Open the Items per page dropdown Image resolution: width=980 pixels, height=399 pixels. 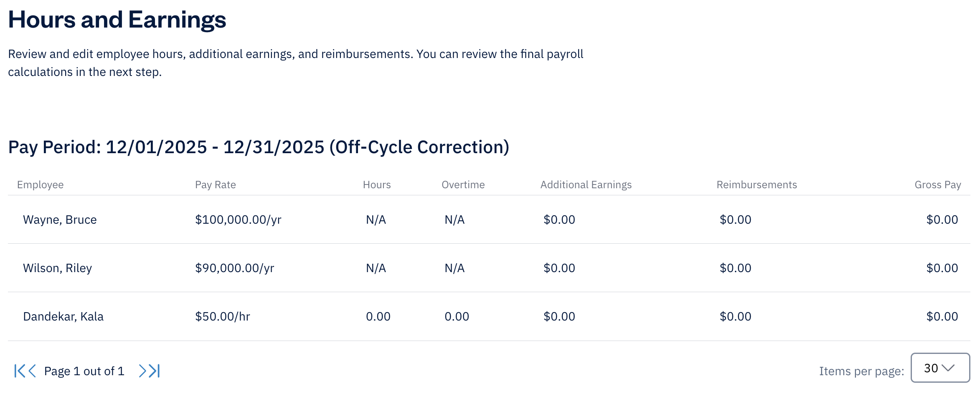pyautogui.click(x=940, y=368)
